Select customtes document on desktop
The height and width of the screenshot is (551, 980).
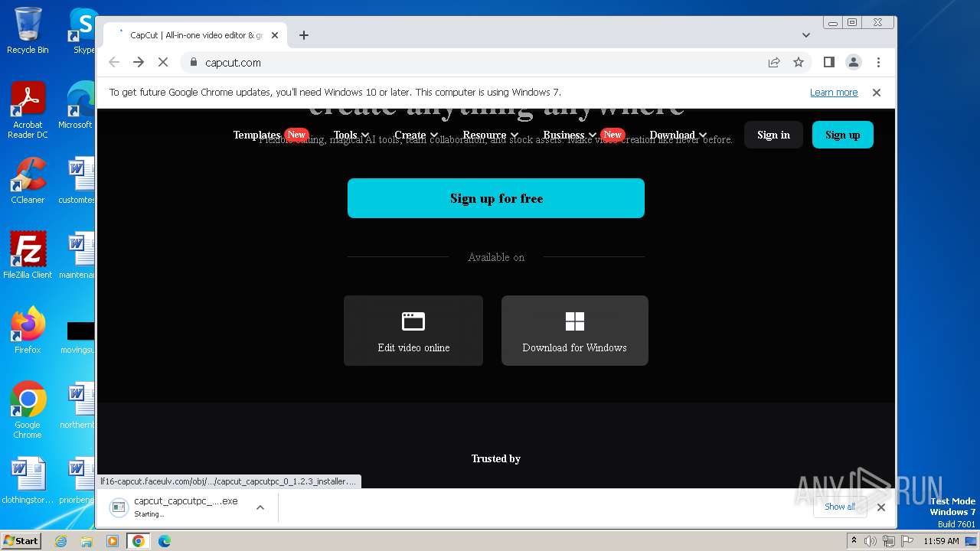[x=78, y=181]
